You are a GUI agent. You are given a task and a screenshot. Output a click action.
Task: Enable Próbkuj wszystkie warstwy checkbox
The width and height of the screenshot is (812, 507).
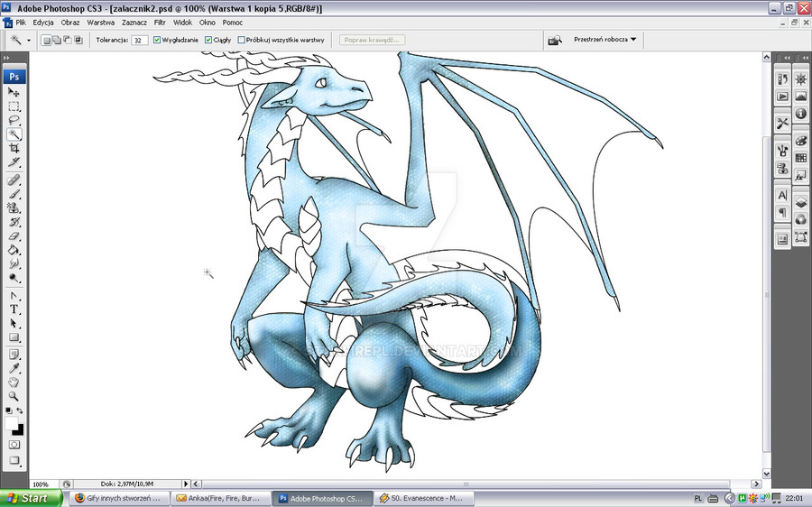click(x=241, y=40)
